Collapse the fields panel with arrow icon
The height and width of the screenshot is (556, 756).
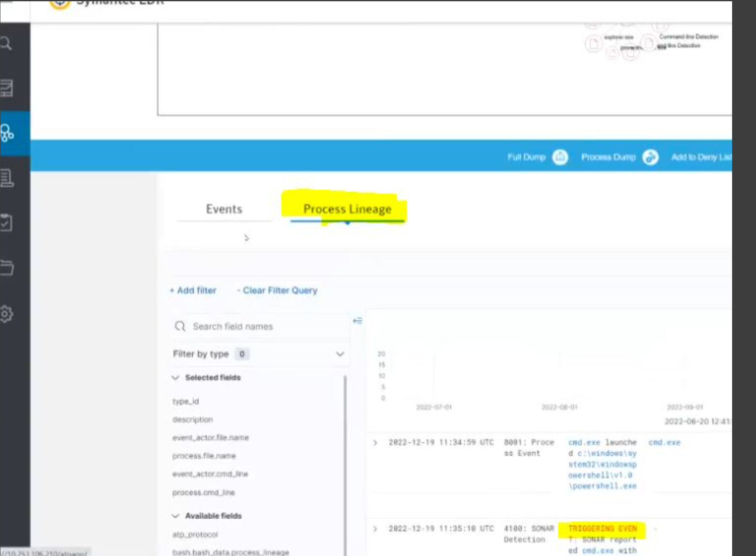pyautogui.click(x=357, y=321)
